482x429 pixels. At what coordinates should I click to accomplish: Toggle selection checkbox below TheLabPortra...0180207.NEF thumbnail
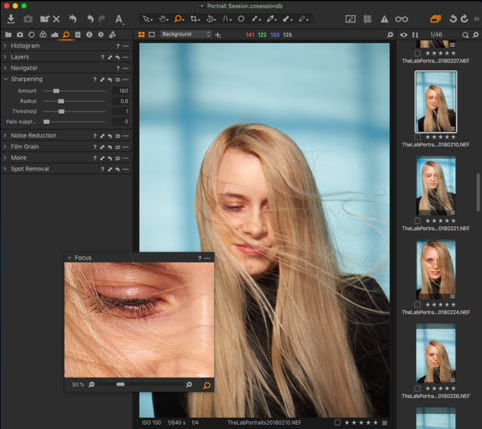coord(417,53)
